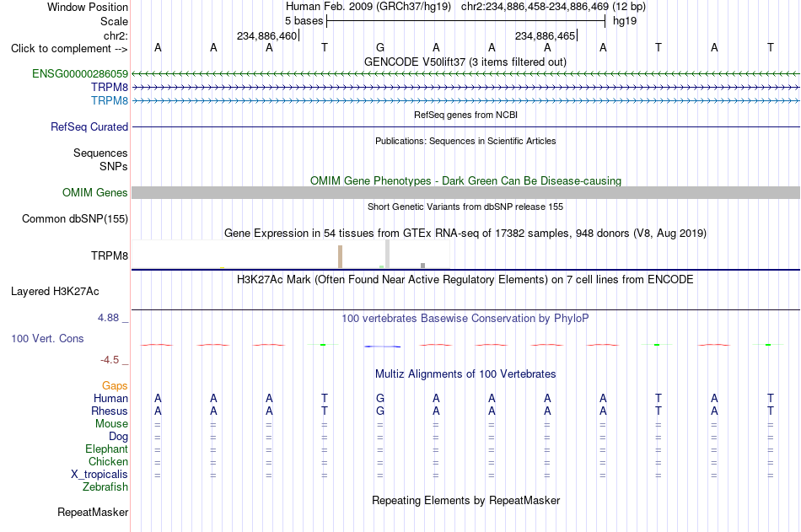This screenshot has width=801, height=532.
Task: Click the RefSeq Curated track label
Action: click(x=89, y=126)
